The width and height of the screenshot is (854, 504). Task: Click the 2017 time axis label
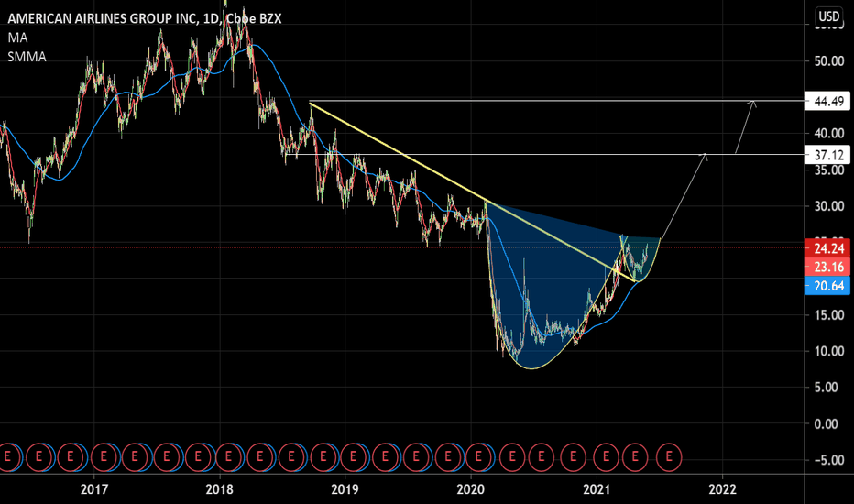(94, 489)
